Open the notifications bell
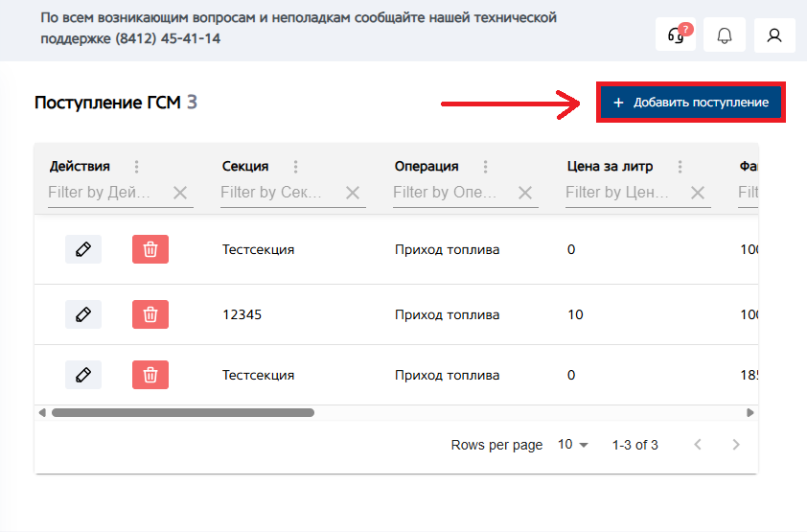 pos(725,35)
